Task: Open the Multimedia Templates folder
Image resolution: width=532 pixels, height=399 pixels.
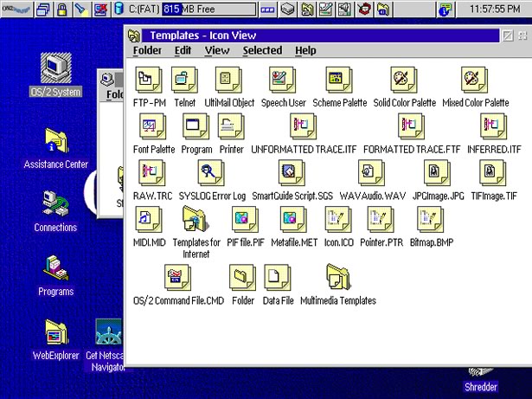Action: click(x=337, y=278)
